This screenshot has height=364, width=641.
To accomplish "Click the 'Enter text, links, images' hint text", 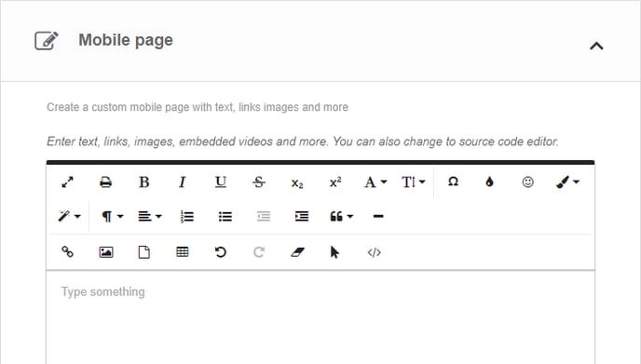I will point(303,142).
